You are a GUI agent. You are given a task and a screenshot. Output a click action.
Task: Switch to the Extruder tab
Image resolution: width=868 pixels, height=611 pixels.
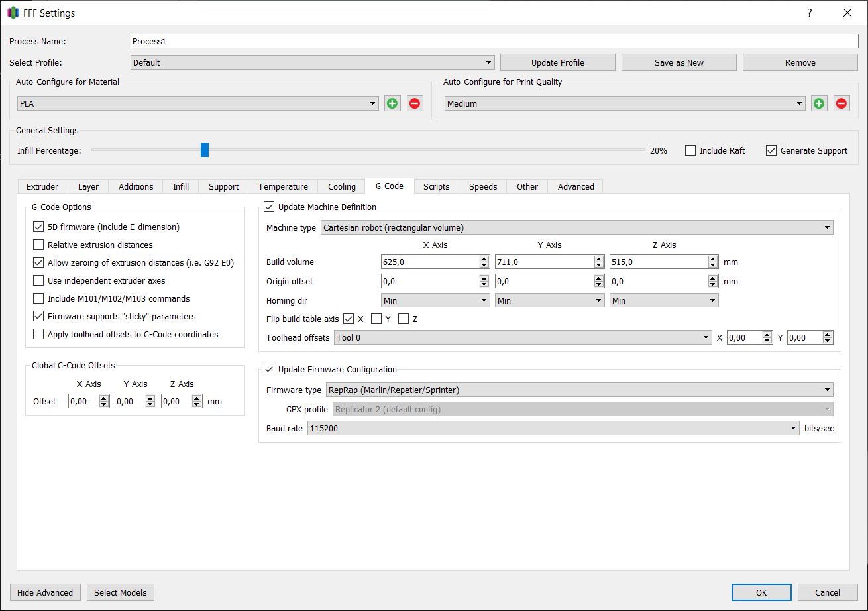coord(42,186)
